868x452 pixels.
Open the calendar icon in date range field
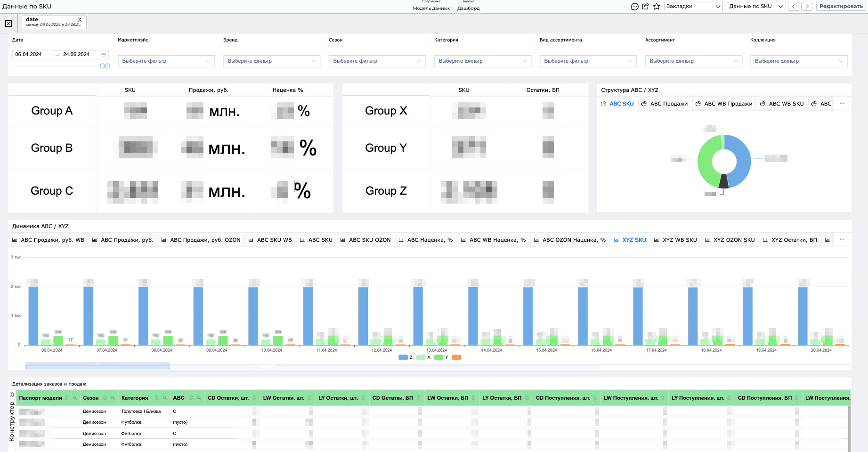tap(103, 55)
